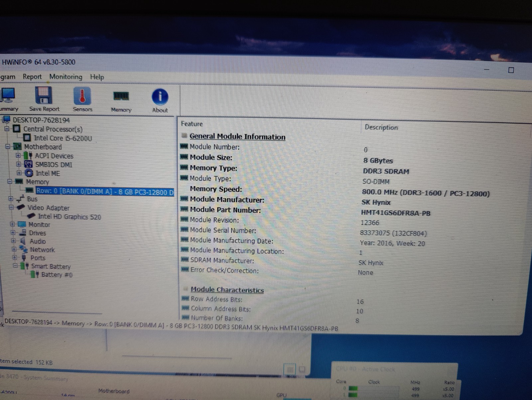Click the Description column header
Screen dimensions: 532x400
(x=381, y=127)
